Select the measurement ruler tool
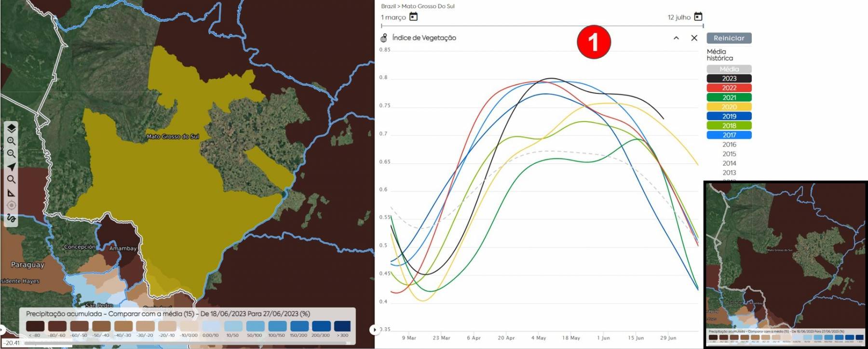 (11, 193)
